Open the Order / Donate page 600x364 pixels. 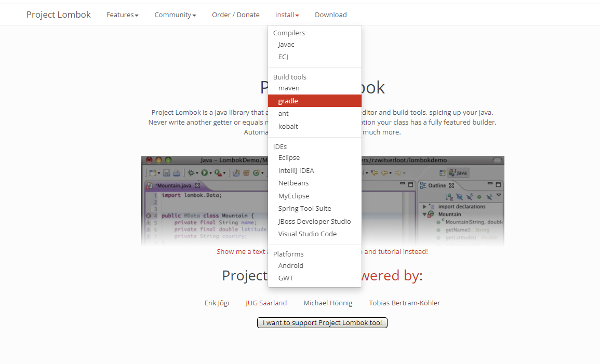[x=236, y=15]
